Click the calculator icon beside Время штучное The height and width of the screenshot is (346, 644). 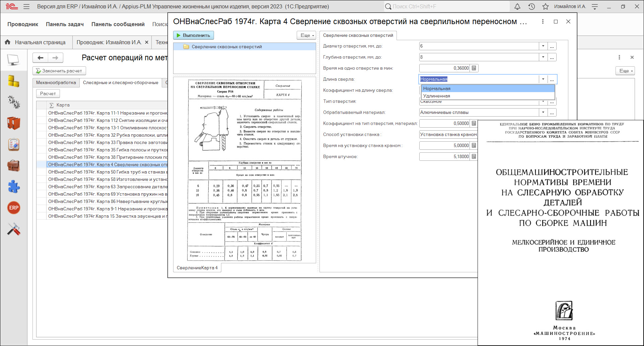coord(474,156)
